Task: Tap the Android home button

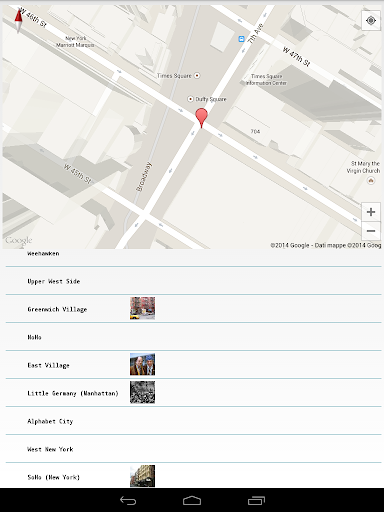Action: pos(192,500)
